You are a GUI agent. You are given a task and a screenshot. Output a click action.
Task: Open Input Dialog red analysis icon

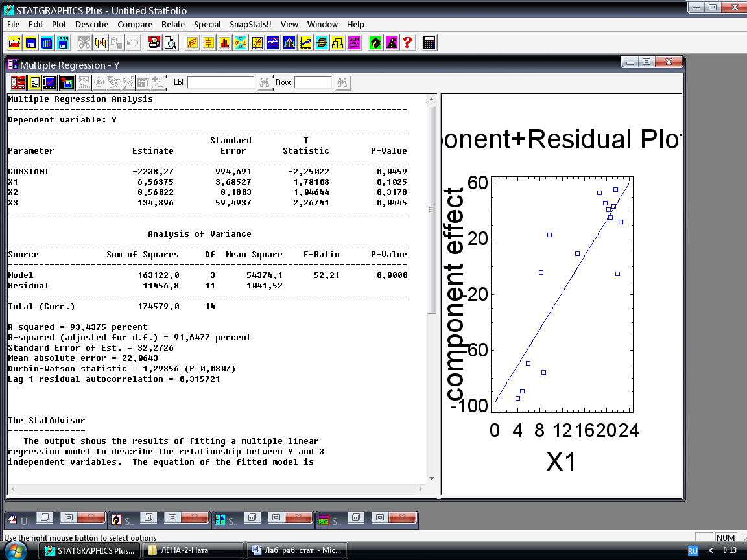coord(18,83)
